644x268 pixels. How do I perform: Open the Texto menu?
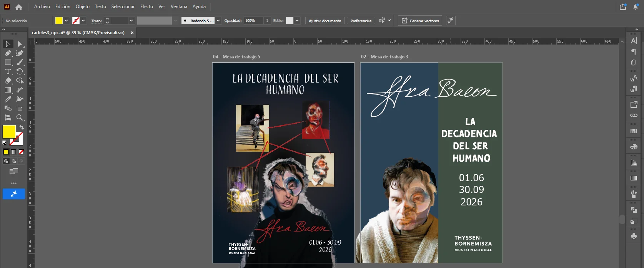[x=100, y=7]
